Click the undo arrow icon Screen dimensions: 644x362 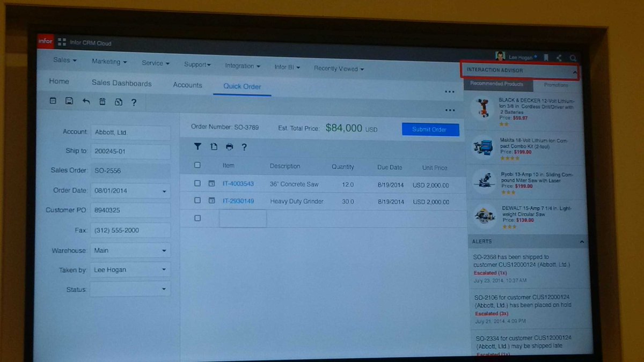coord(86,101)
